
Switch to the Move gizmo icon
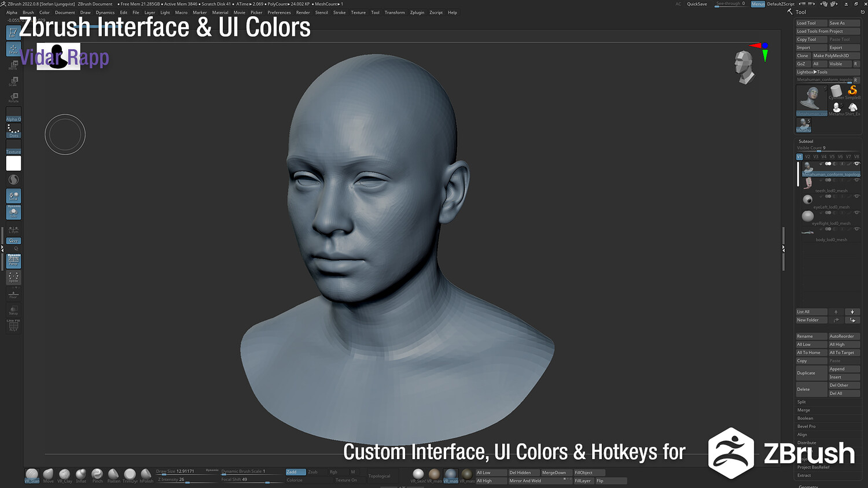click(x=13, y=65)
